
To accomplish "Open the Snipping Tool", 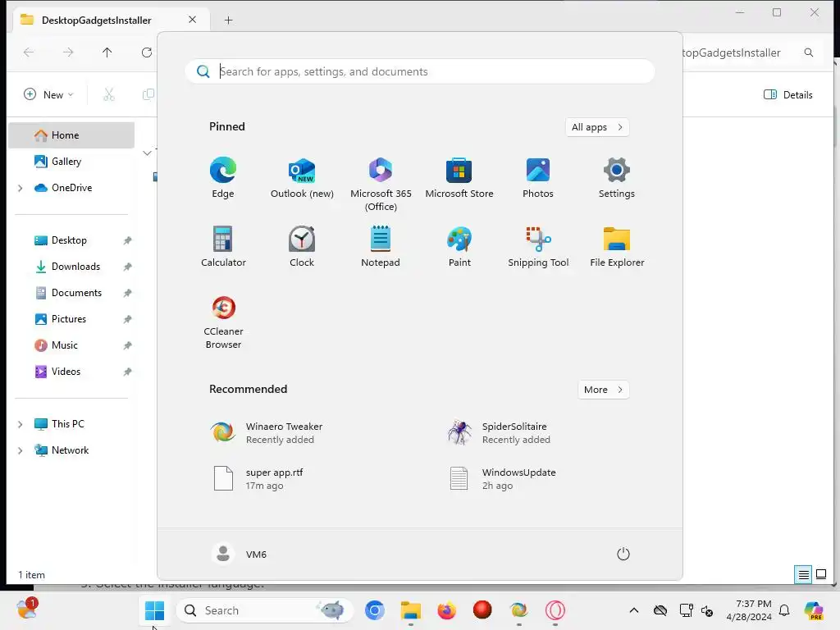I will 538,246.
